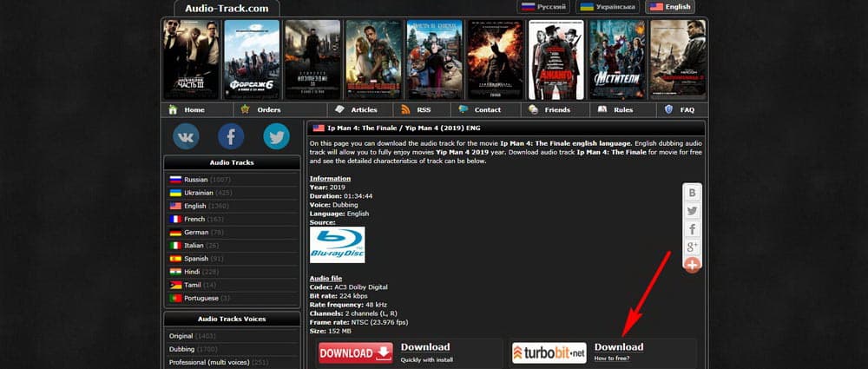Switch site language to Українська
The width and height of the screenshot is (868, 369).
tap(608, 7)
